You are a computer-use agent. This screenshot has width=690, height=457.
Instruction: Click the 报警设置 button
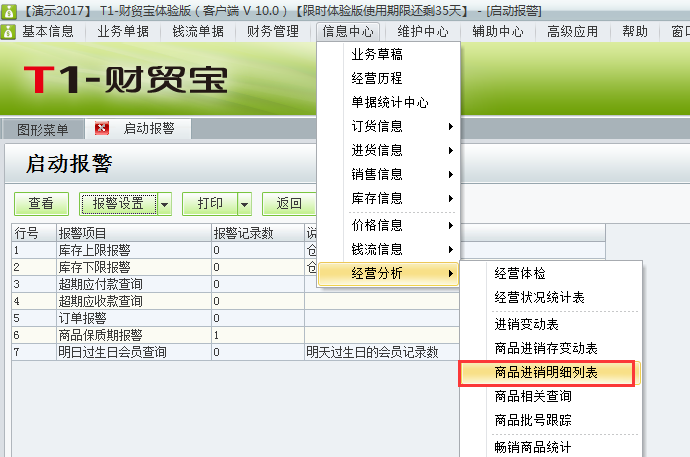tap(118, 204)
